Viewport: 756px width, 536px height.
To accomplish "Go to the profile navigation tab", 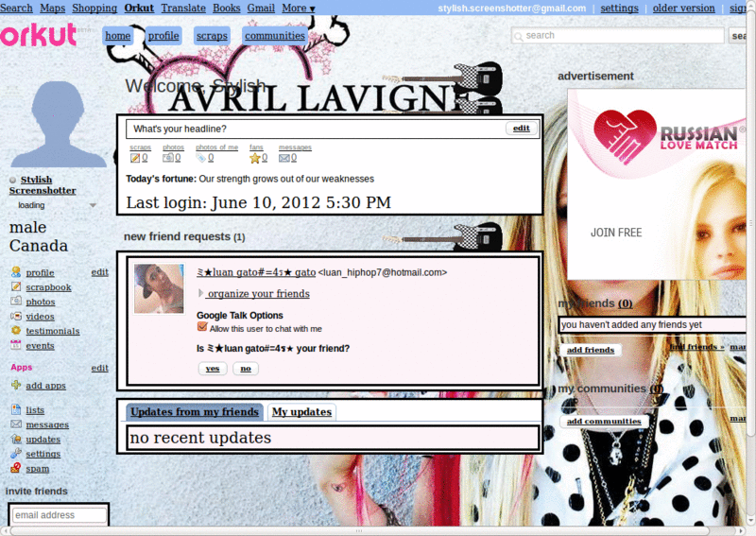I will coord(163,36).
